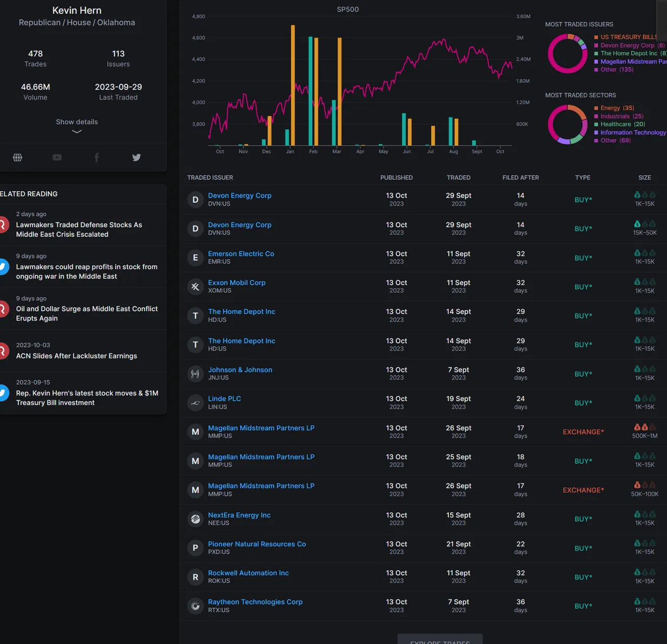The height and width of the screenshot is (644, 667).
Task: Open the Twitter bird icon
Action: click(x=137, y=157)
